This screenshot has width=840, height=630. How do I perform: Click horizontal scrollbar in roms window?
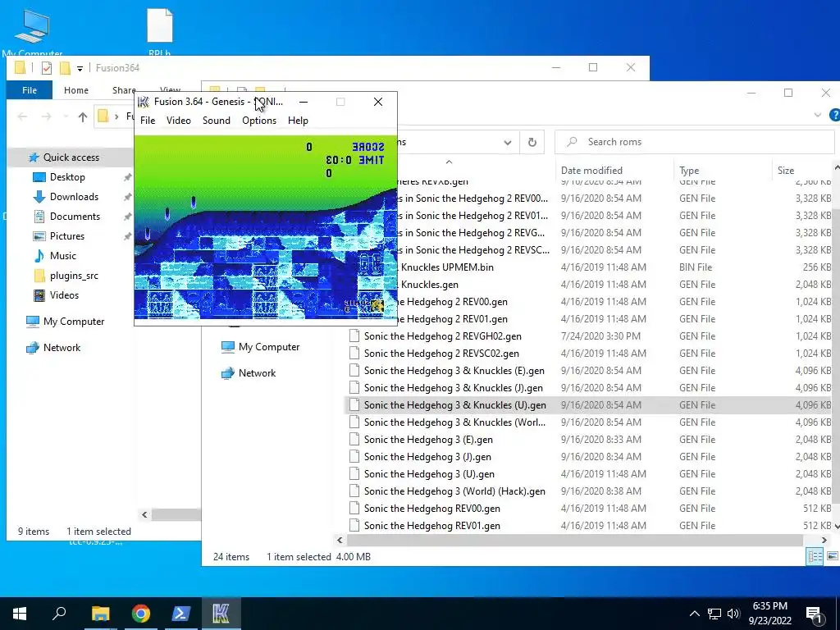575,540
